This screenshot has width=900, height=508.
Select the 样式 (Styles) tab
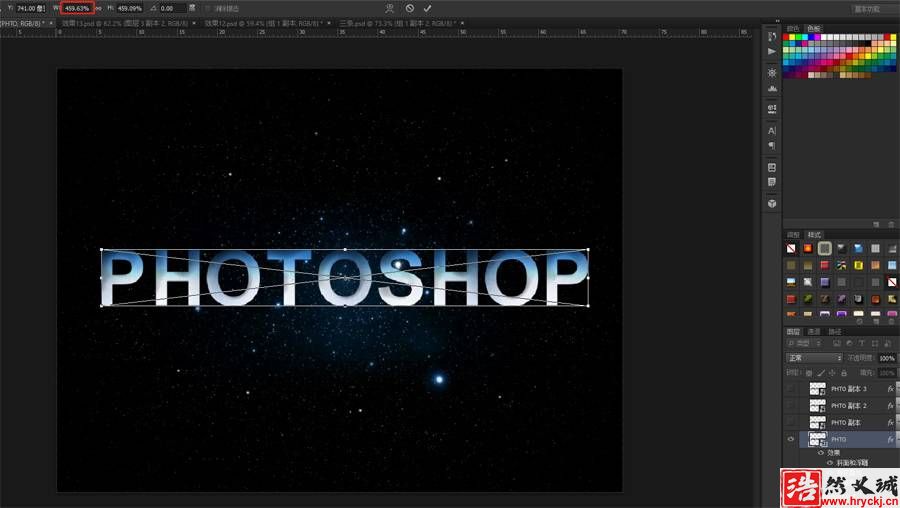coord(814,235)
